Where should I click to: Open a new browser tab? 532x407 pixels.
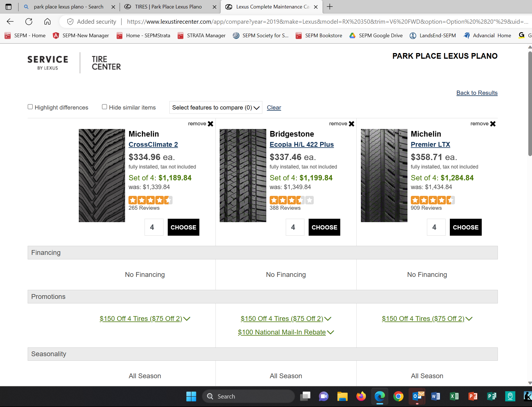click(x=330, y=7)
